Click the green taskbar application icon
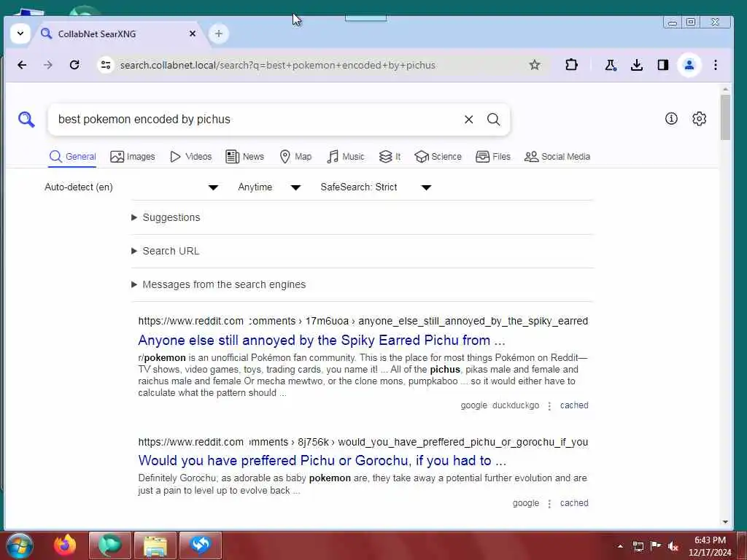This screenshot has width=747, height=560. point(110,545)
